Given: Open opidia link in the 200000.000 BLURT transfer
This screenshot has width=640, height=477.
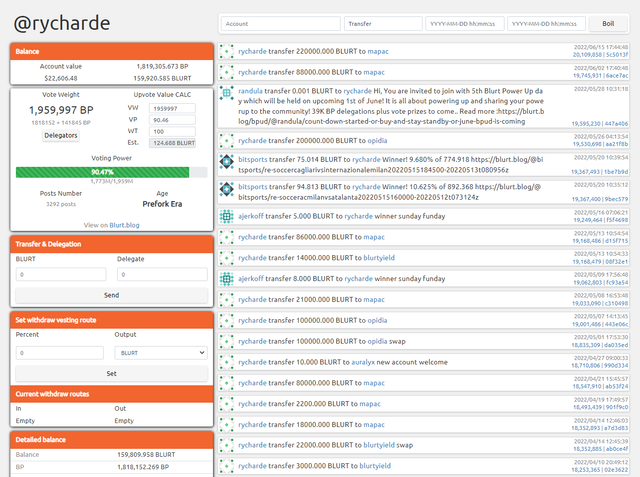Looking at the screenshot, I should tap(377, 141).
